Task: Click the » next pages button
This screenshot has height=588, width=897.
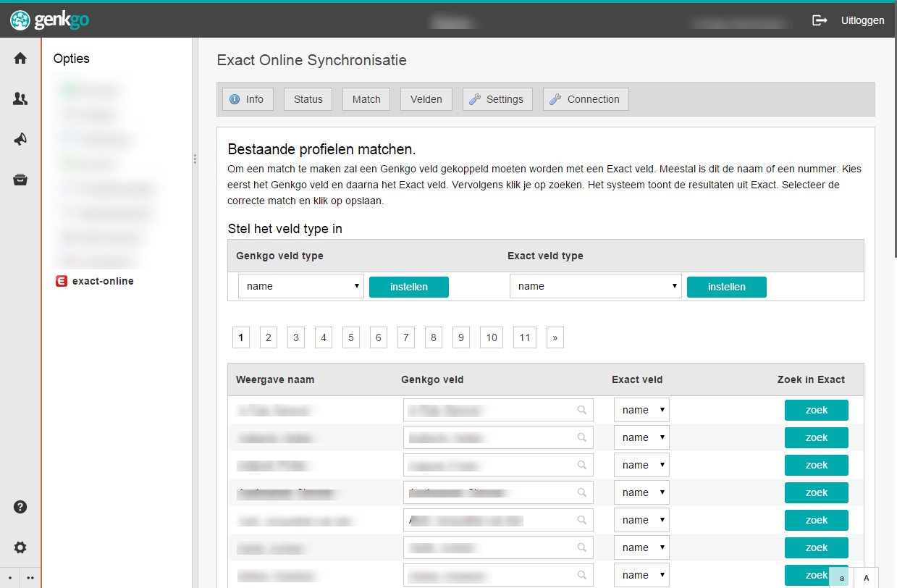Action: point(555,337)
